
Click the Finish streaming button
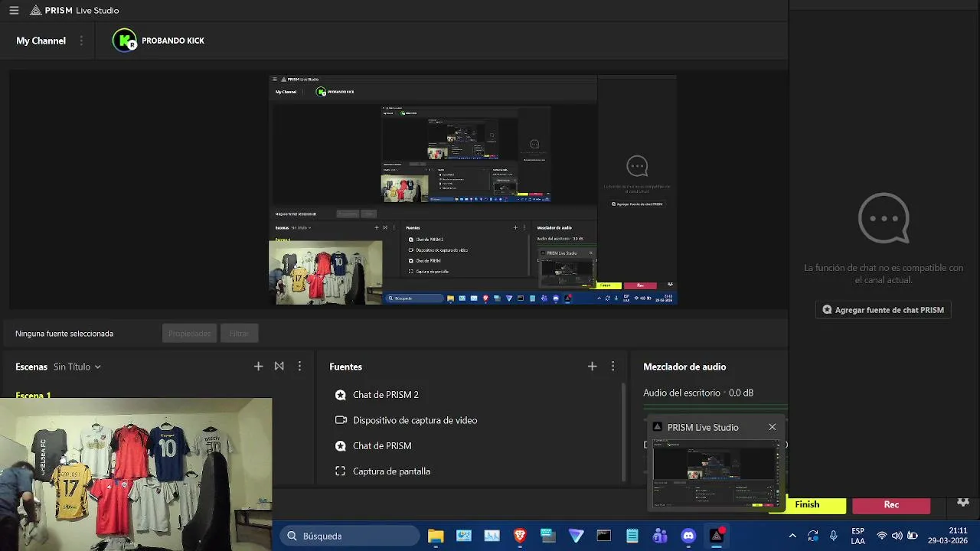pos(807,505)
